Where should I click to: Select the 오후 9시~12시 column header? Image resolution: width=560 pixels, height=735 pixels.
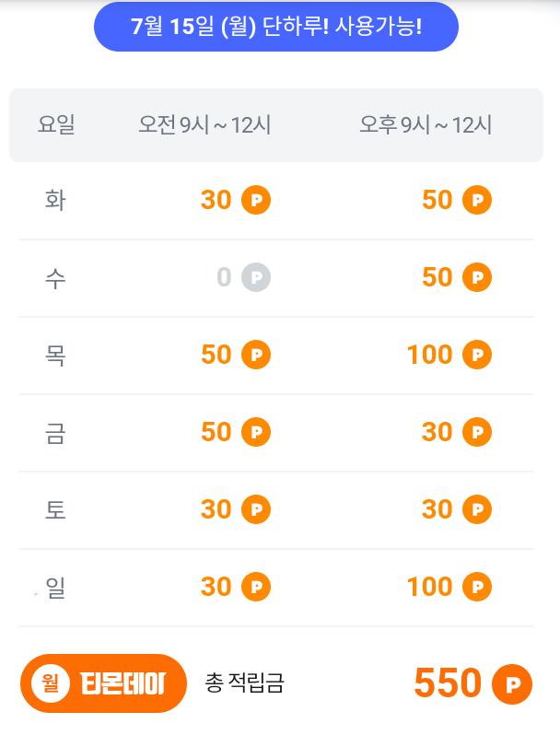(x=426, y=124)
